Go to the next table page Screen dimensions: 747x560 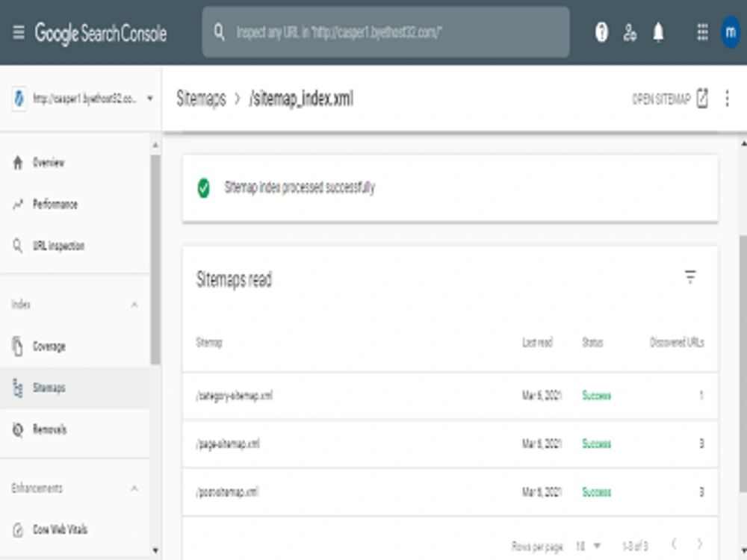tap(700, 544)
